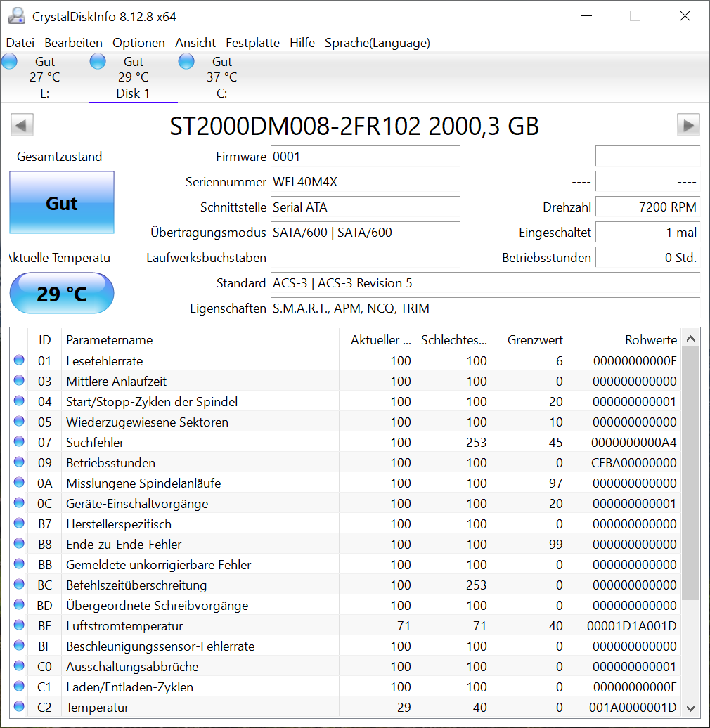
Task: Click status dot of Wiederzugewiesene Sektoren row
Action: click(19, 421)
